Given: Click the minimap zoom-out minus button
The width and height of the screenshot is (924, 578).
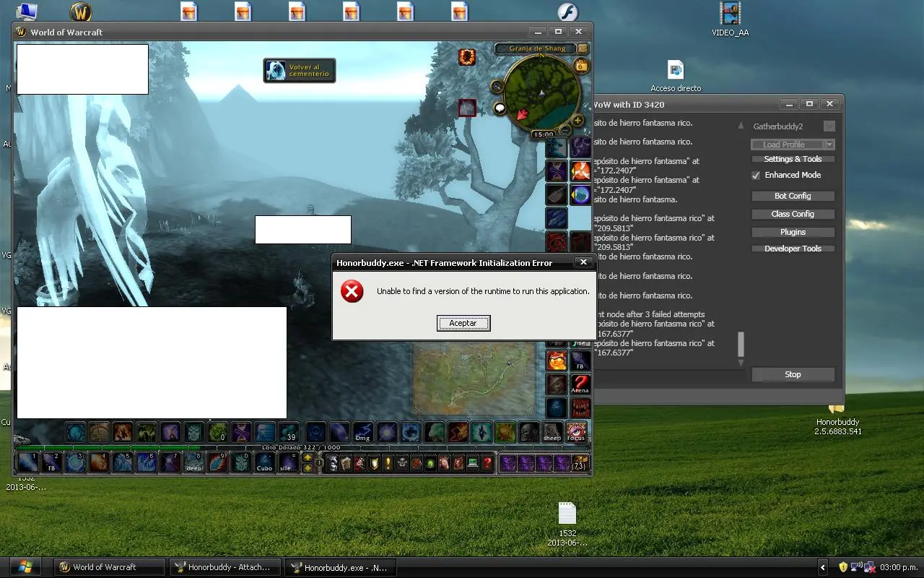Looking at the screenshot, I should coord(566,131).
